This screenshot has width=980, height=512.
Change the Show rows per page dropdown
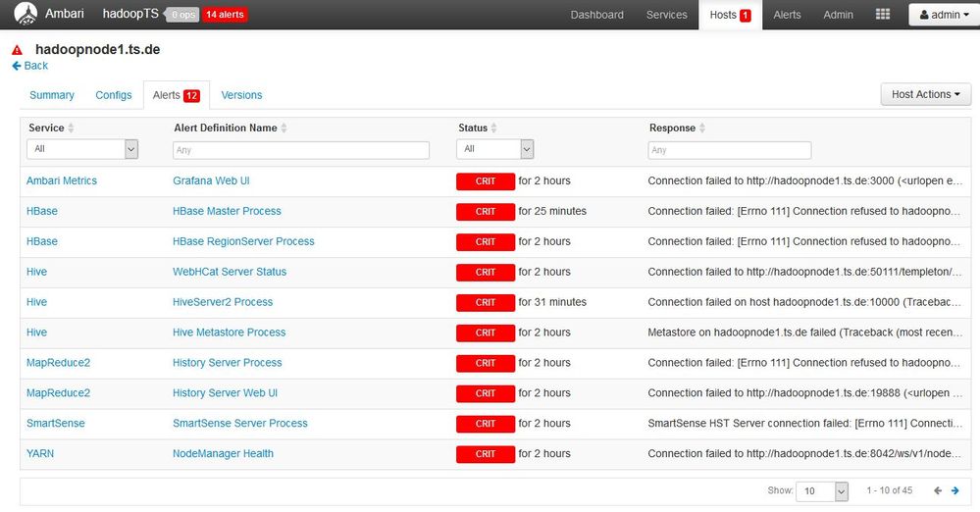(822, 490)
